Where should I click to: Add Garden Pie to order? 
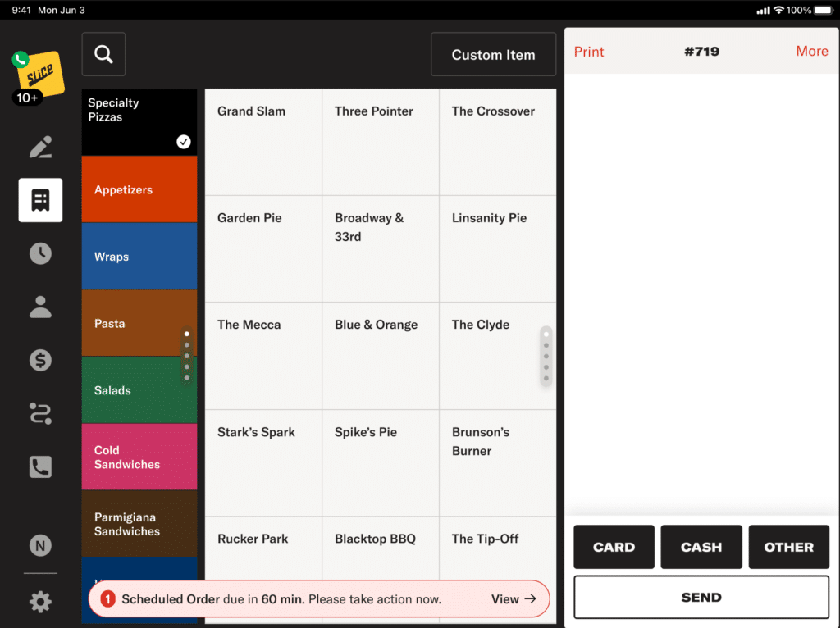pos(263,249)
